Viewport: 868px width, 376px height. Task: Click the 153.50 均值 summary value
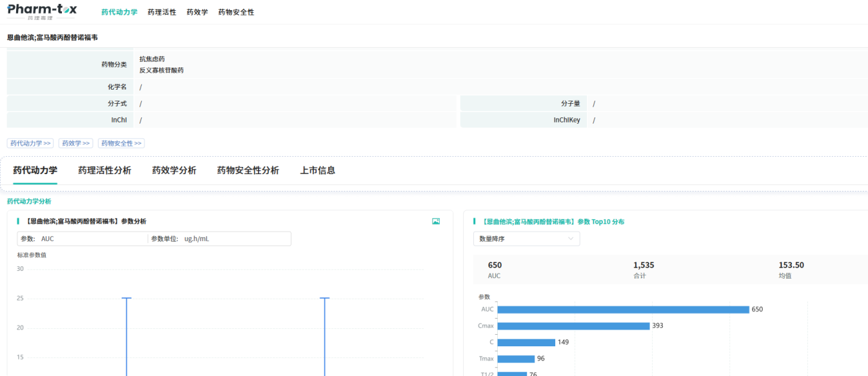click(791, 265)
